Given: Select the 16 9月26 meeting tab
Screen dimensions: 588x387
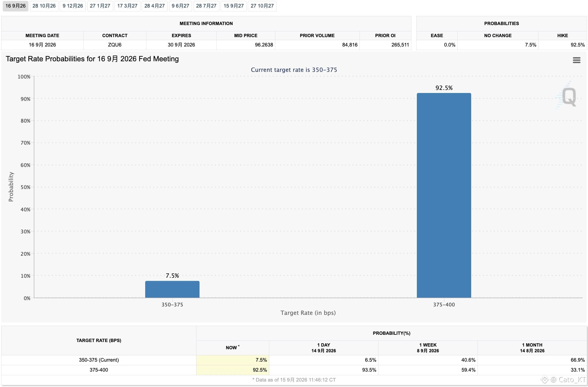Looking at the screenshot, I should [x=15, y=6].
